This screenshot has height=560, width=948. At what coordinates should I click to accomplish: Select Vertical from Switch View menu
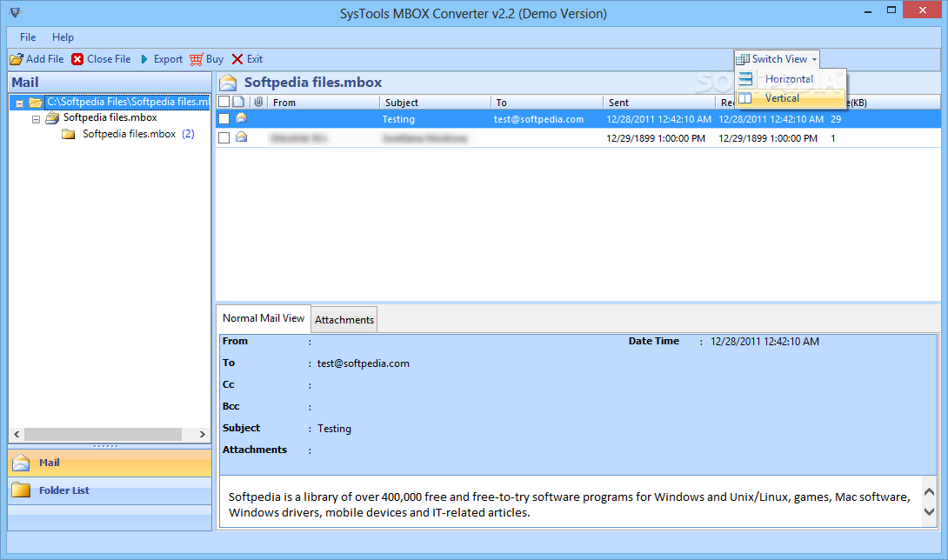pos(791,98)
